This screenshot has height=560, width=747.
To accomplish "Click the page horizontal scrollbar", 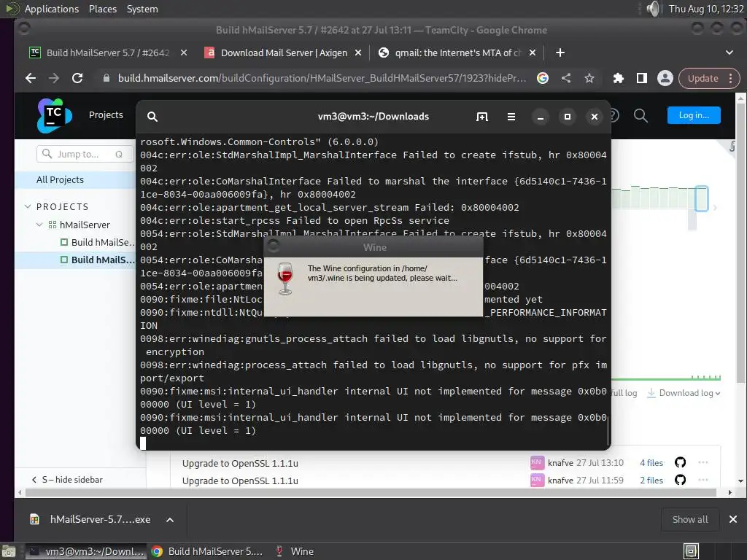I will coord(371,492).
